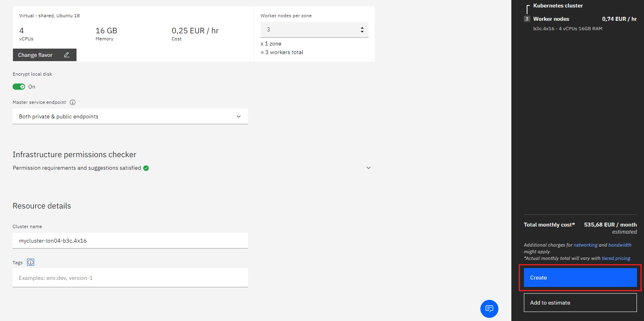Click the Worker nodes per zone number field
The height and width of the screenshot is (321, 644).
coord(310,30)
